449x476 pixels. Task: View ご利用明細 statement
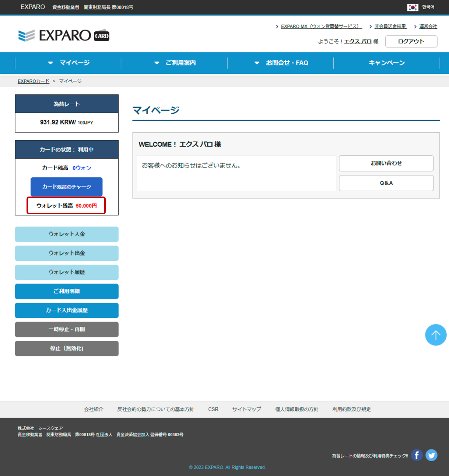[67, 291]
